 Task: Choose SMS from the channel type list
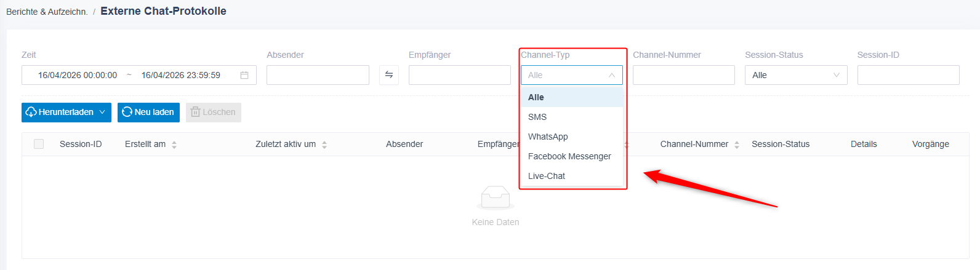point(572,117)
